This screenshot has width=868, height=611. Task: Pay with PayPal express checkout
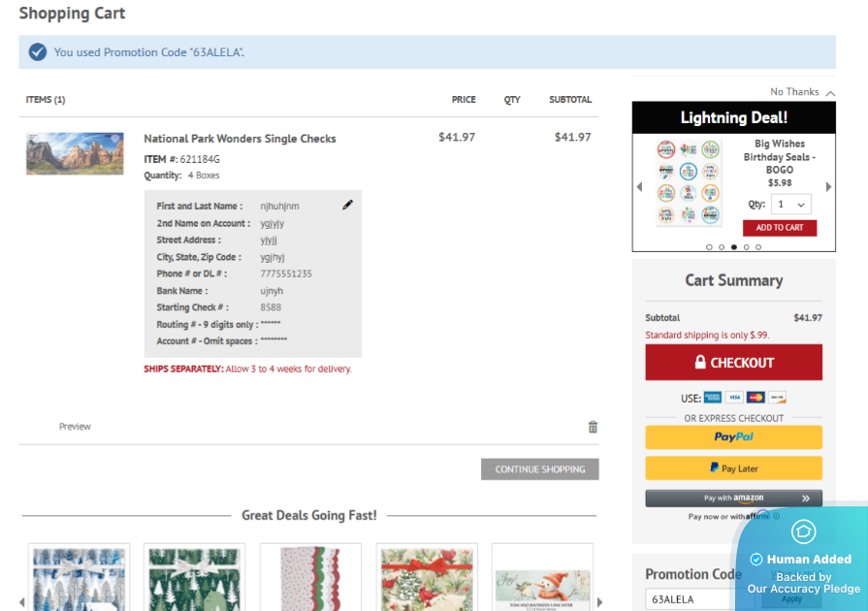(x=733, y=437)
